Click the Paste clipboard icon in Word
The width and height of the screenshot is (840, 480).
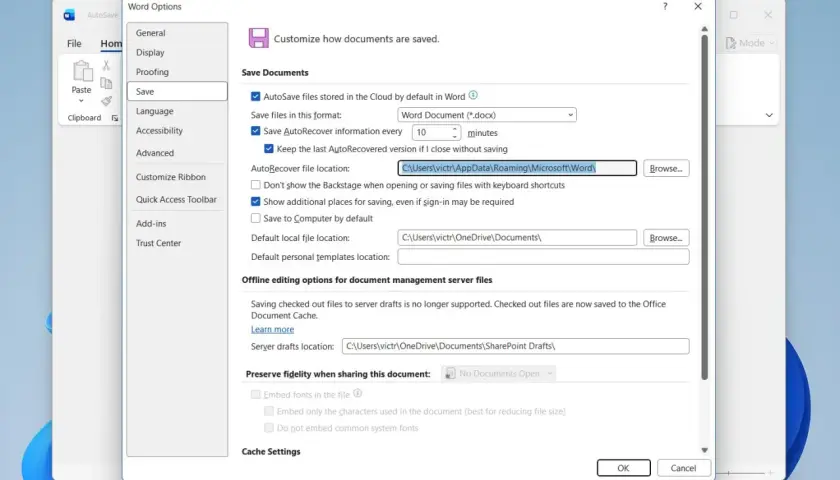click(x=82, y=71)
